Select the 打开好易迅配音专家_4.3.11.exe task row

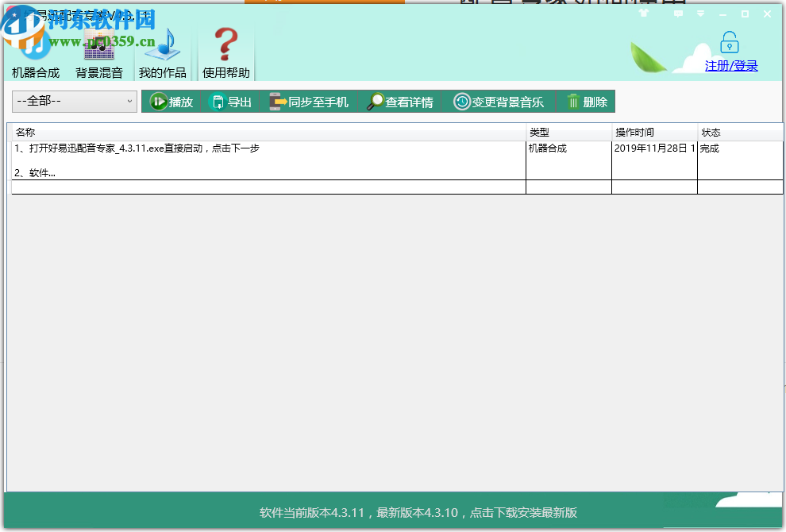coord(238,148)
